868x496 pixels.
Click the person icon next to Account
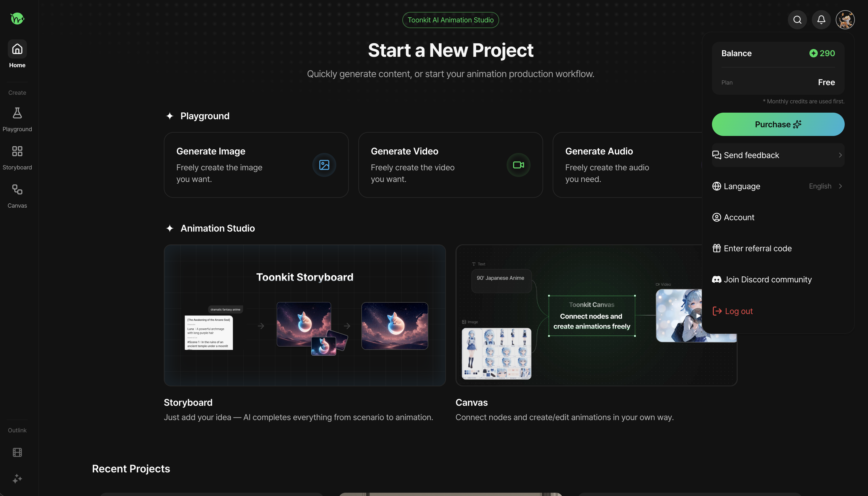coord(716,217)
